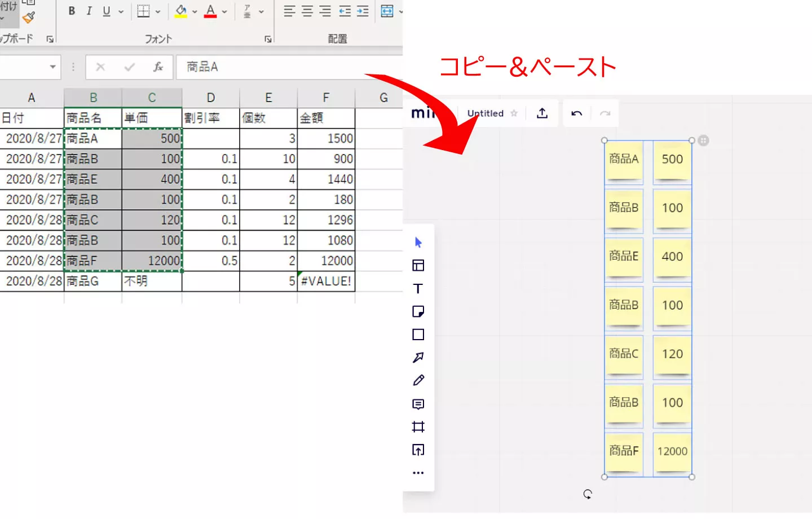812x519 pixels.
Task: Select the Miro select (cursor) tool
Action: coord(418,243)
